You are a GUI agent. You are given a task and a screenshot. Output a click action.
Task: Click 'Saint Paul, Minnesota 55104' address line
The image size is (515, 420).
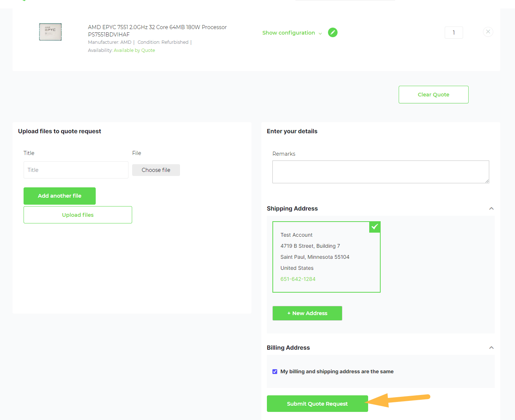click(315, 257)
